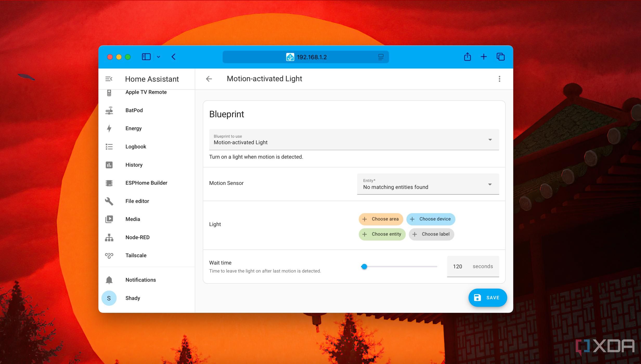
Task: Click the Choose label button
Action: [x=431, y=234]
